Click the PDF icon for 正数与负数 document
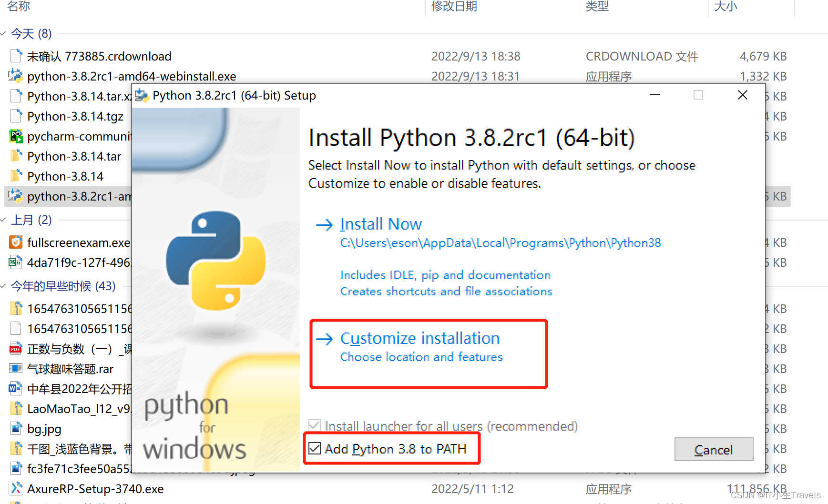This screenshot has height=504, width=828. tap(15, 349)
